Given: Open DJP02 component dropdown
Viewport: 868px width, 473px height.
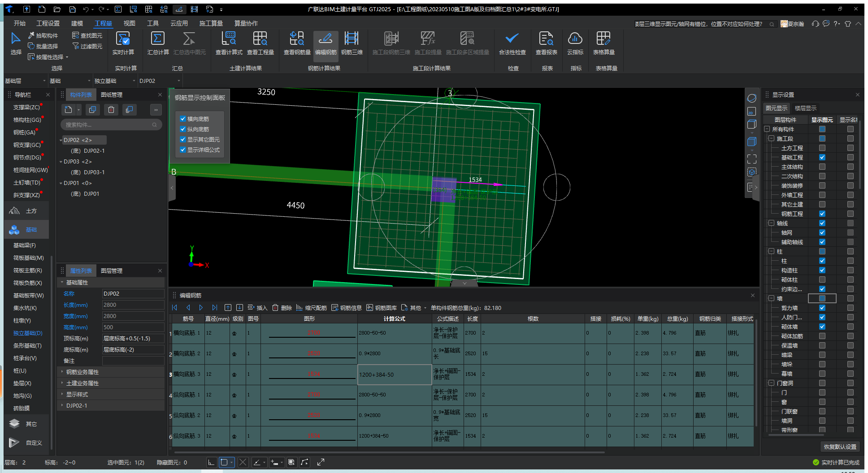Looking at the screenshot, I should (160, 81).
